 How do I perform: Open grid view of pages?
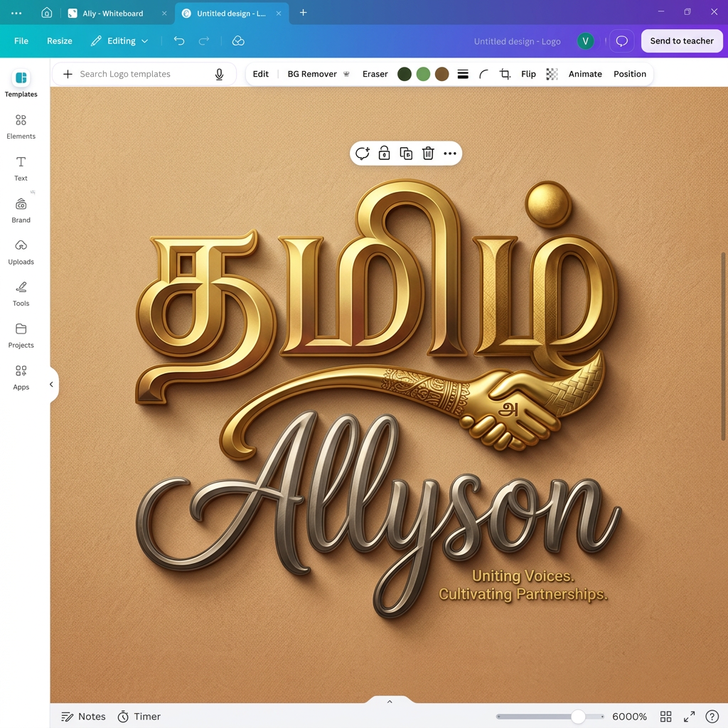(665, 717)
